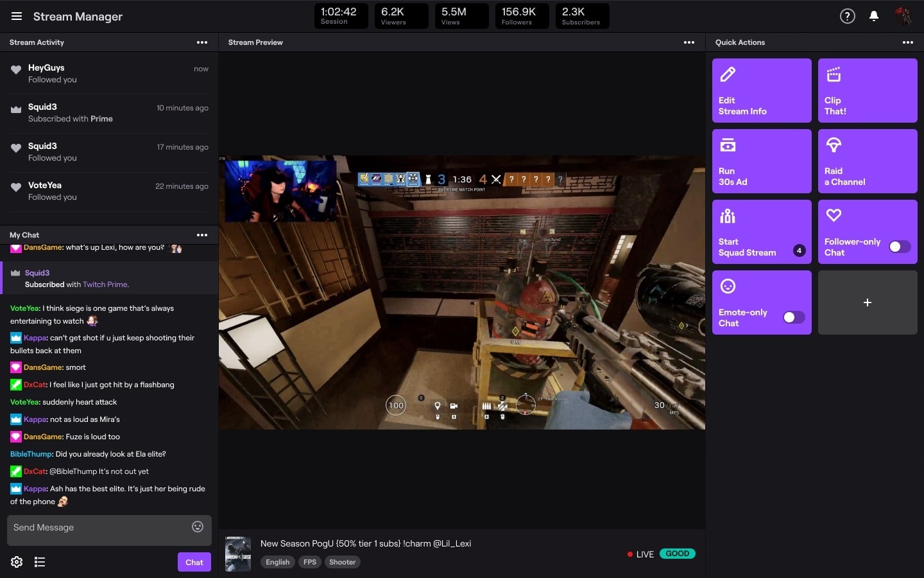Add a new Quick Action via the plus tile
Viewport: 924px width, 578px height.
pyautogui.click(x=868, y=302)
